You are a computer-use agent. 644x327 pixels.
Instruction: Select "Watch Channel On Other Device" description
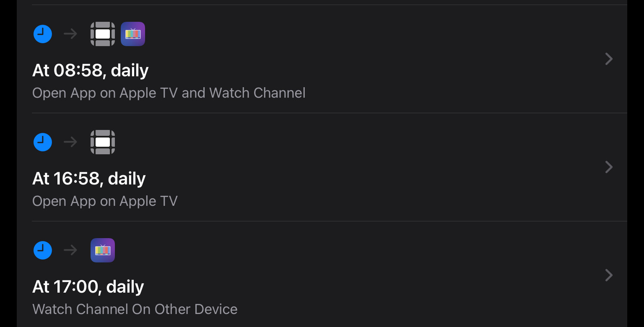coord(135,309)
